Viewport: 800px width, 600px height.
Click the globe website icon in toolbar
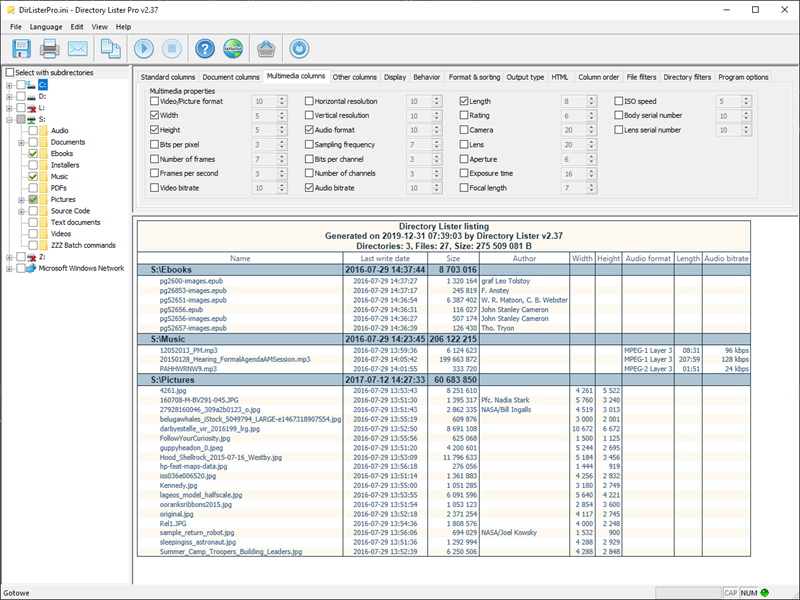(x=233, y=48)
